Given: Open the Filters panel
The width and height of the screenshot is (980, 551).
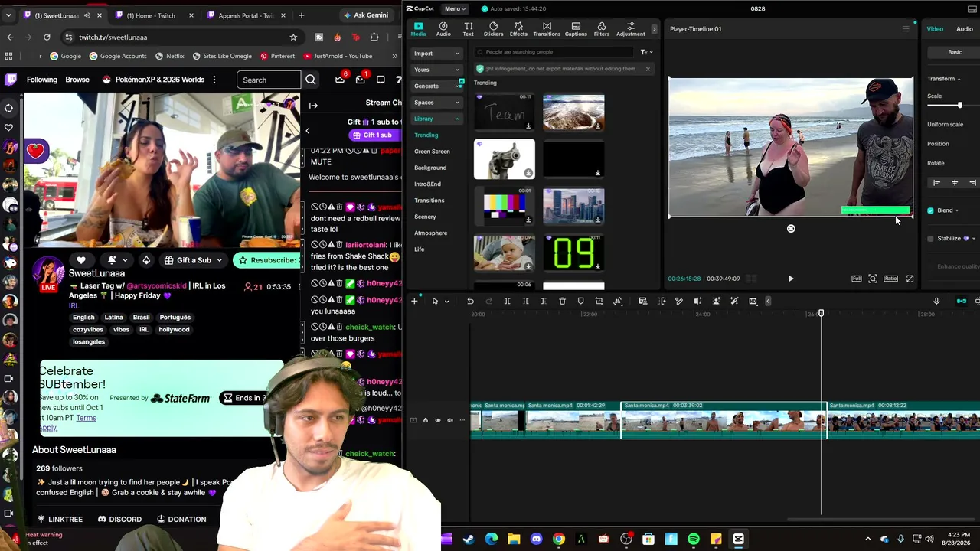Looking at the screenshot, I should point(602,29).
